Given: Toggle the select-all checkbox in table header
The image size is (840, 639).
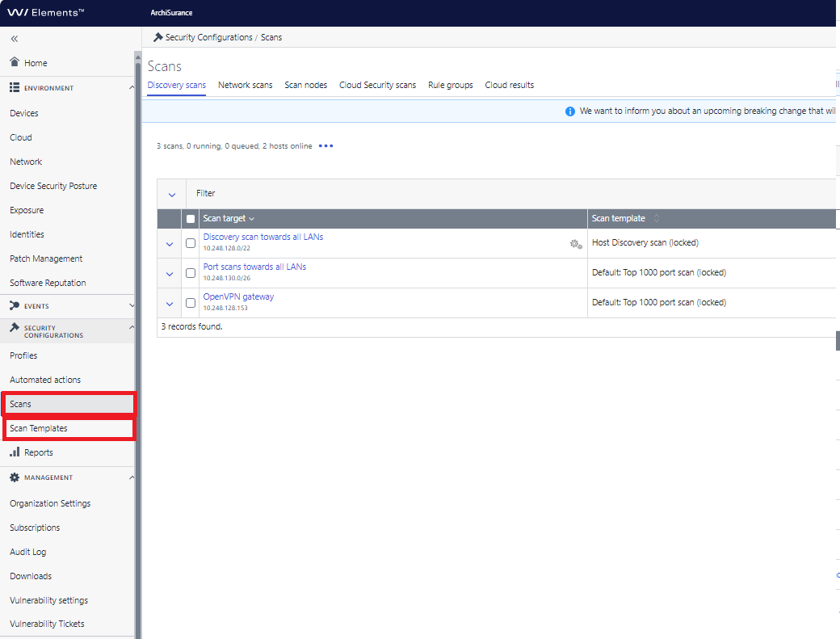Looking at the screenshot, I should 190,219.
